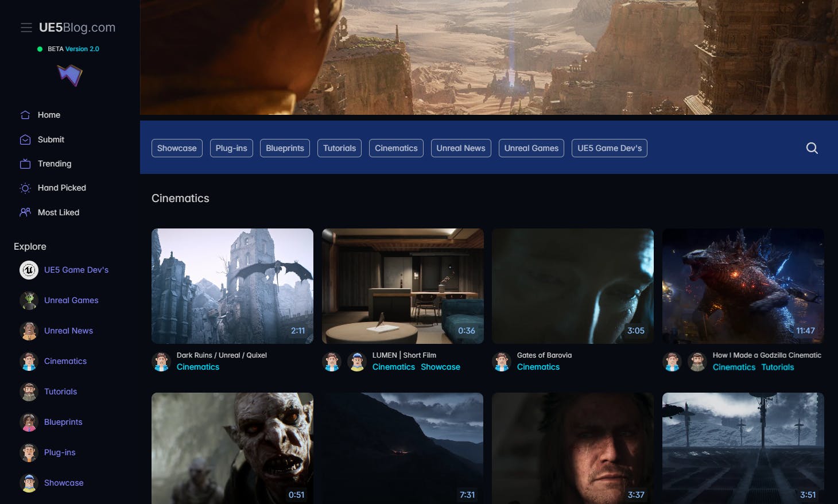Click blue-cap avatar under LUMEN Short Film
The image size is (838, 504).
point(357,362)
